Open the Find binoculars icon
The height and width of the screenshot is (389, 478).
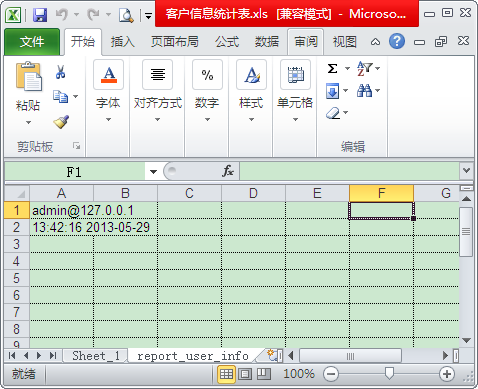pyautogui.click(x=364, y=90)
